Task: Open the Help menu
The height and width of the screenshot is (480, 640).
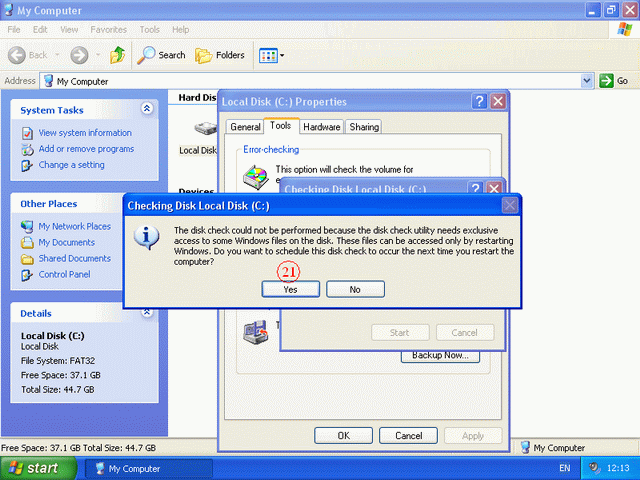Action: pyautogui.click(x=180, y=29)
